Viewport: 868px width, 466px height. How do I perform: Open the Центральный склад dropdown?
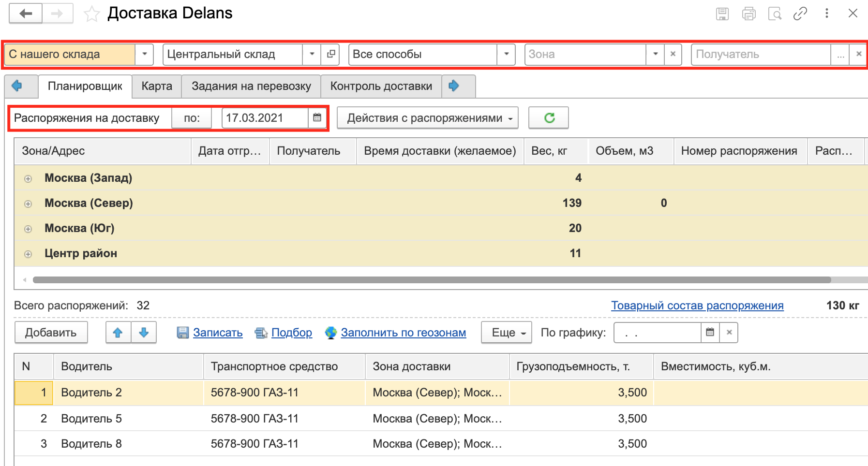point(312,54)
